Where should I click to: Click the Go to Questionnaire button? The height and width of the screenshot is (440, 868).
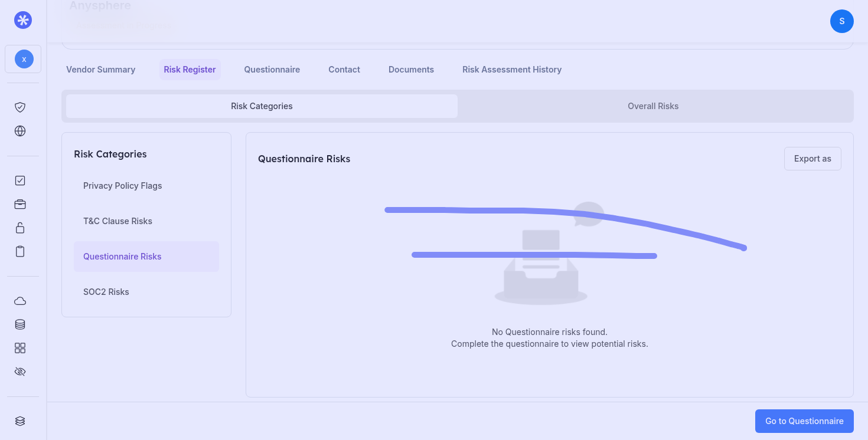(804, 421)
